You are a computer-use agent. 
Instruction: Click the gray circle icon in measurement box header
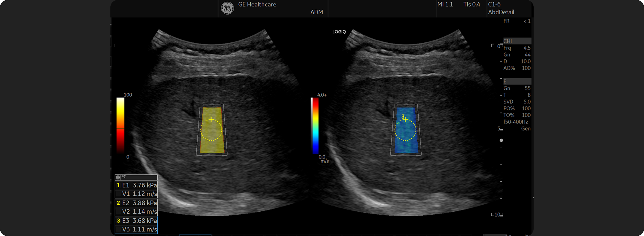pos(118,177)
